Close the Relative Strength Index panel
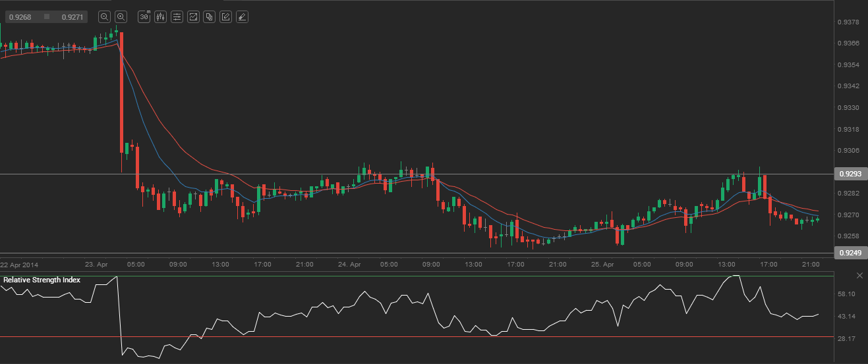This screenshot has width=868, height=364. tap(859, 274)
